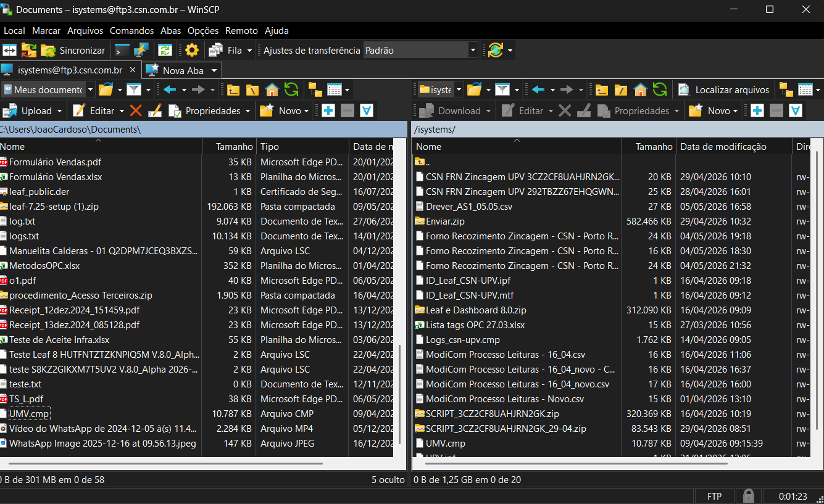This screenshot has width=824, height=504.
Task: Go to remote home directory icon
Action: tap(640, 90)
